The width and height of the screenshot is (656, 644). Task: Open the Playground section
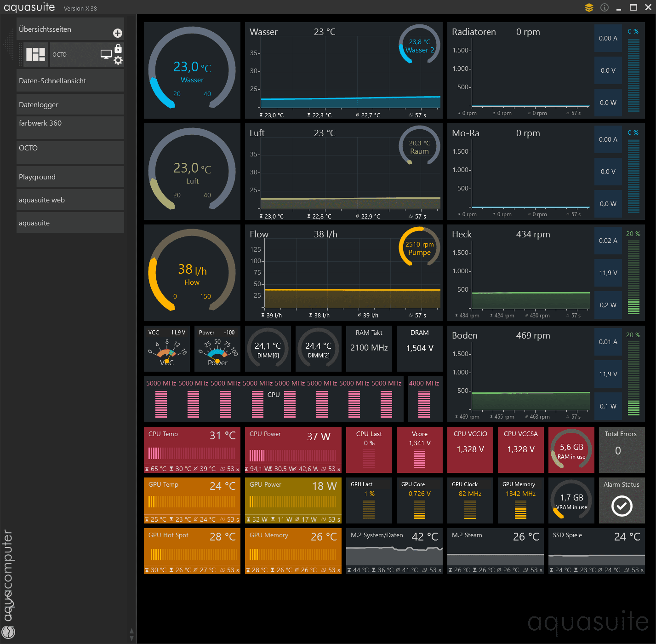[70, 177]
